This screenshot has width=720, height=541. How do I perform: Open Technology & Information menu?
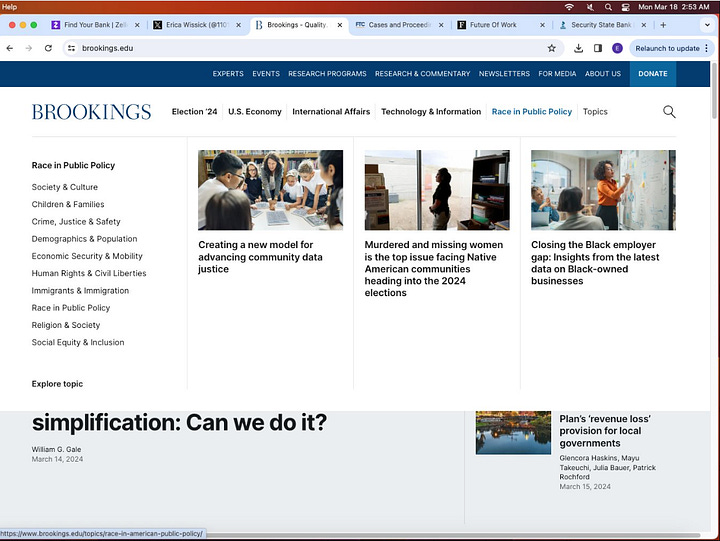pos(431,112)
